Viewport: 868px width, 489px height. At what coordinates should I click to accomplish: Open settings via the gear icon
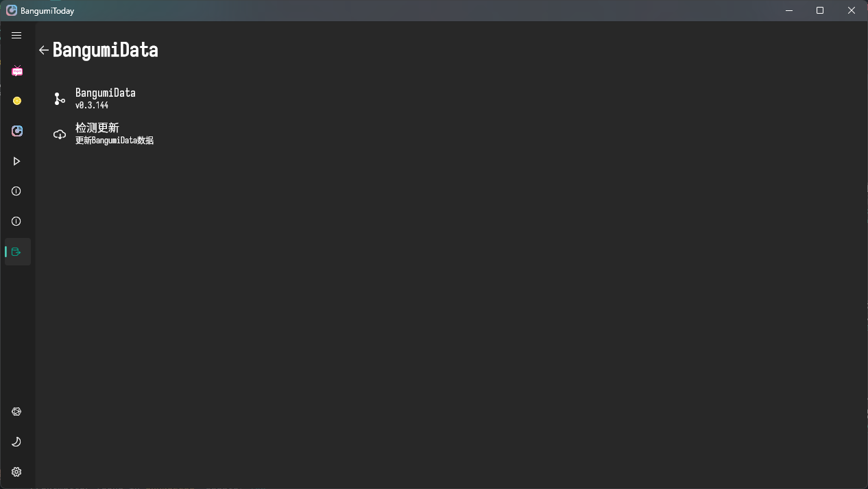[x=17, y=472]
